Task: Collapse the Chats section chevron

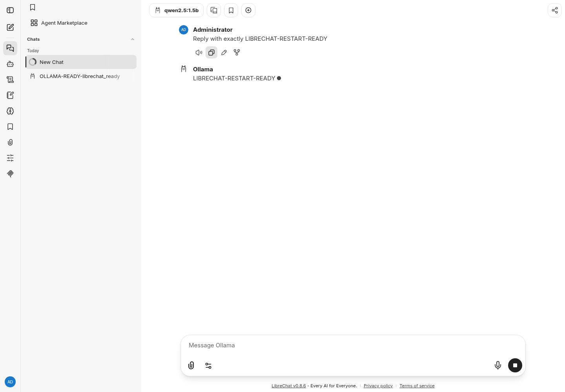Action: coord(133,39)
